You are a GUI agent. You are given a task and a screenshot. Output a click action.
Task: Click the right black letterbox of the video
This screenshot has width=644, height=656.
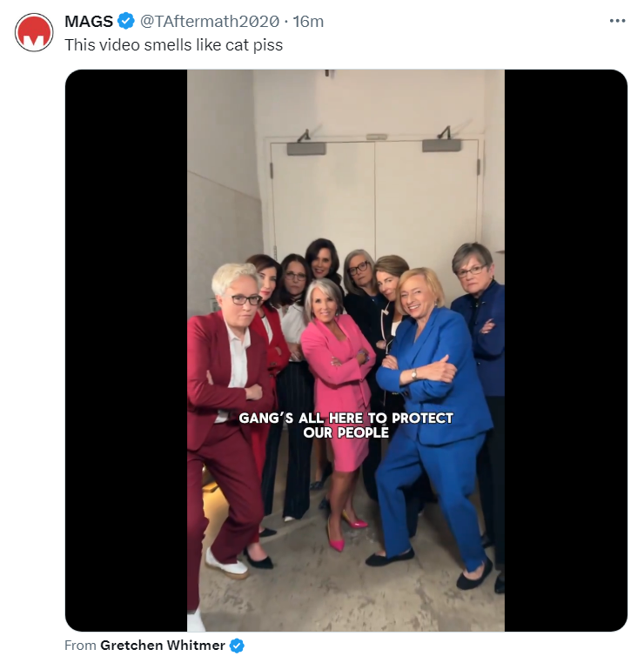[x=566, y=350]
